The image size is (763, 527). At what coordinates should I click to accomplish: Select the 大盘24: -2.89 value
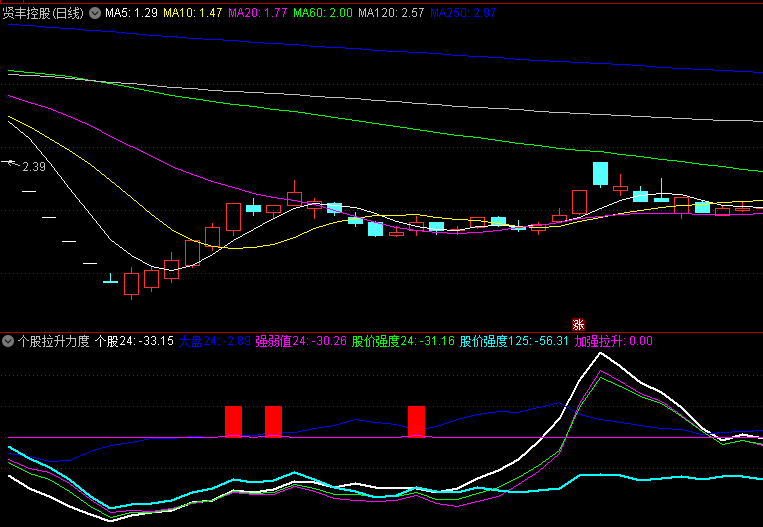(x=215, y=341)
